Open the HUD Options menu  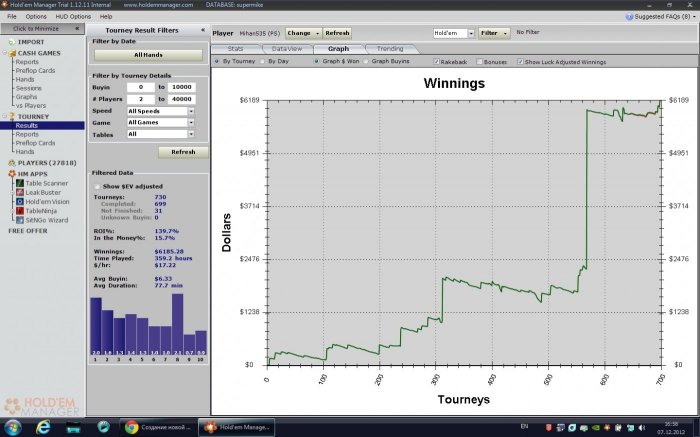point(73,17)
